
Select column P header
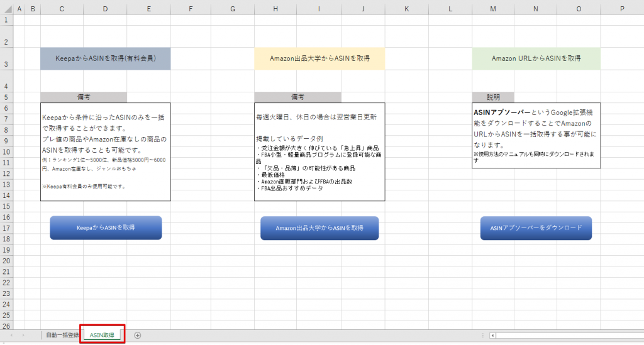click(x=621, y=8)
